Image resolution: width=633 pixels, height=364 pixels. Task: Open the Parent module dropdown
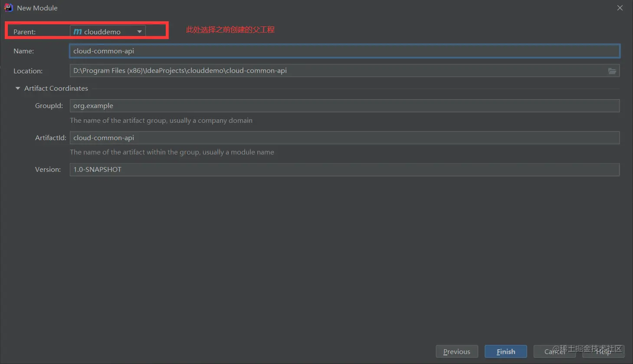(108, 32)
